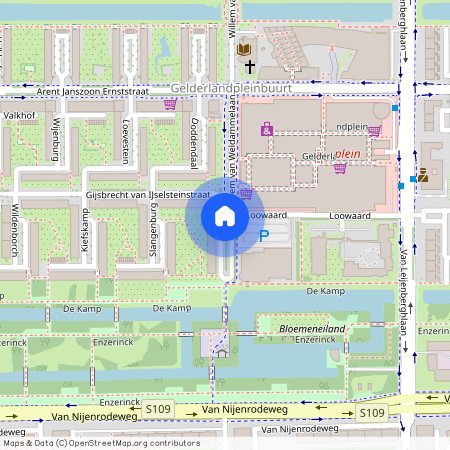Screen dimensions: 450x450
Task: Click the police officer icon on Van Leijenberghlaan
Action: 423,175
